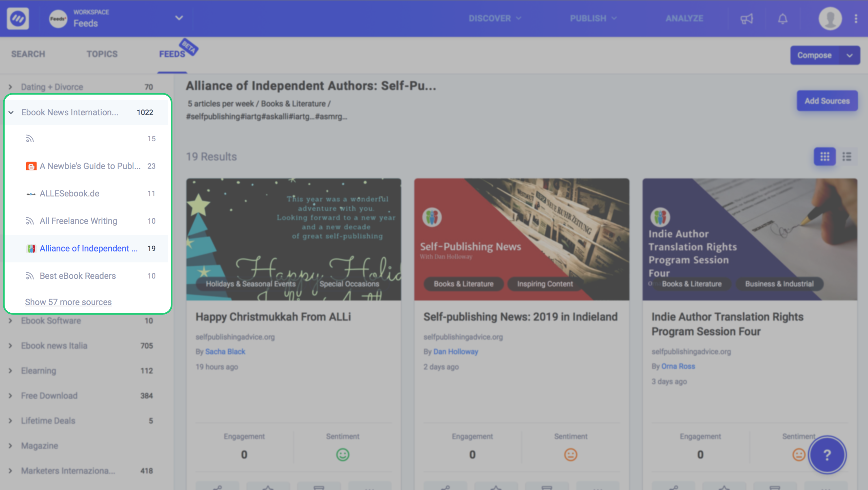The height and width of the screenshot is (490, 868).
Task: Open the Discover dropdown menu
Action: pos(495,18)
